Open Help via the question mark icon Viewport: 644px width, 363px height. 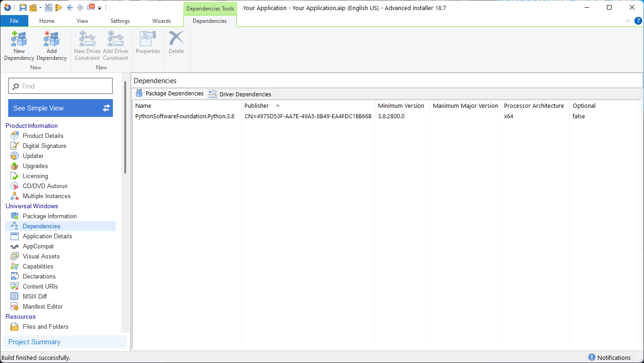638,21
